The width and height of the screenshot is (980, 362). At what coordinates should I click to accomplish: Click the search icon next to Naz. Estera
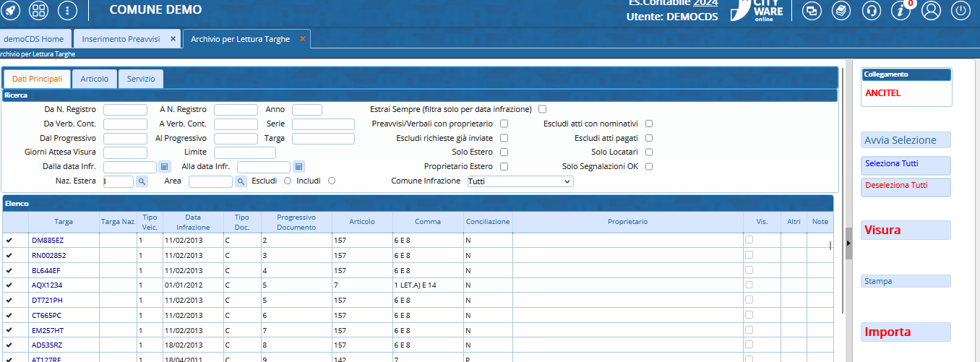[142, 181]
